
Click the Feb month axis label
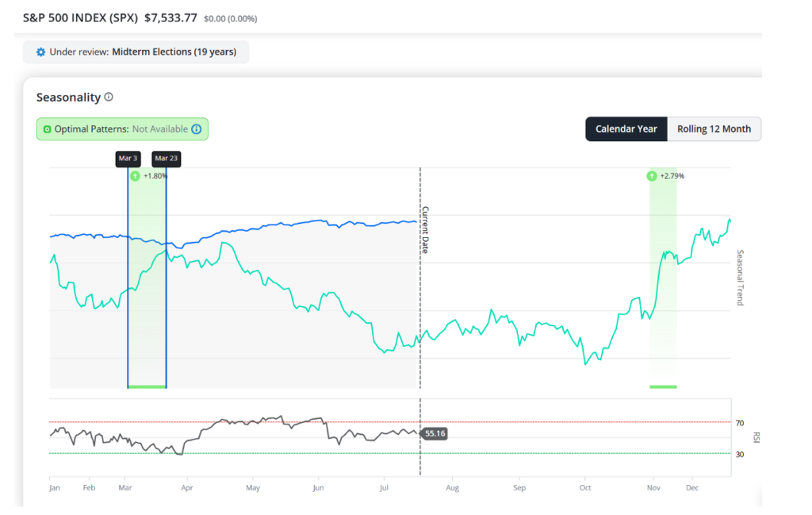(x=89, y=488)
